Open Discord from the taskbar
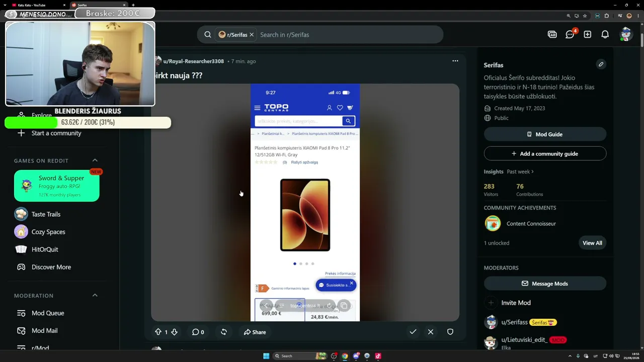644x362 pixels. (356, 356)
